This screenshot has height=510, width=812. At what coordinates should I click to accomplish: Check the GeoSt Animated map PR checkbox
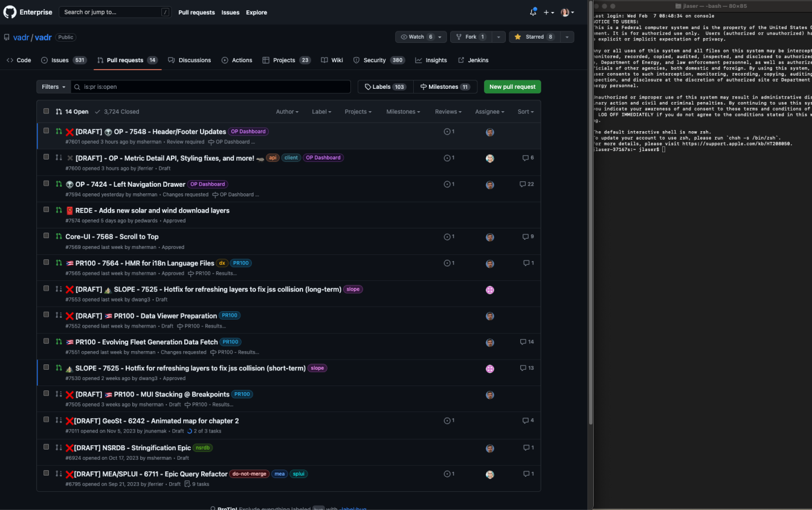pyautogui.click(x=47, y=420)
